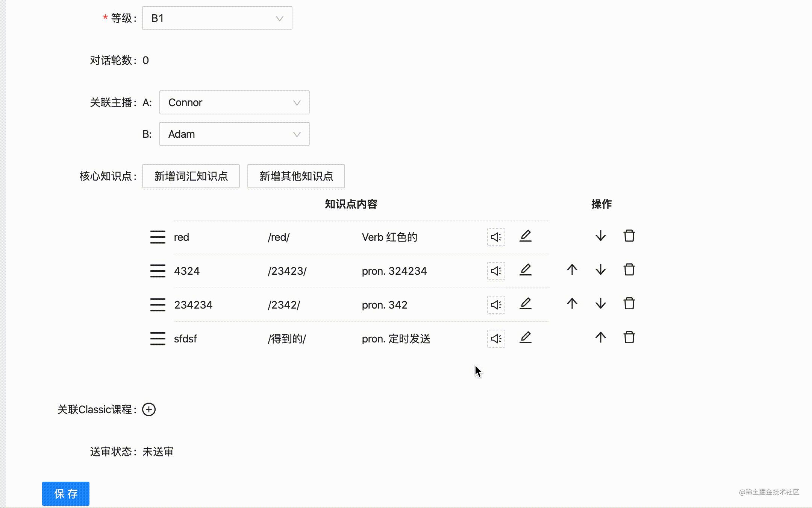Click the word 'sfdsf'
This screenshot has height=508, width=812.
pyautogui.click(x=185, y=339)
